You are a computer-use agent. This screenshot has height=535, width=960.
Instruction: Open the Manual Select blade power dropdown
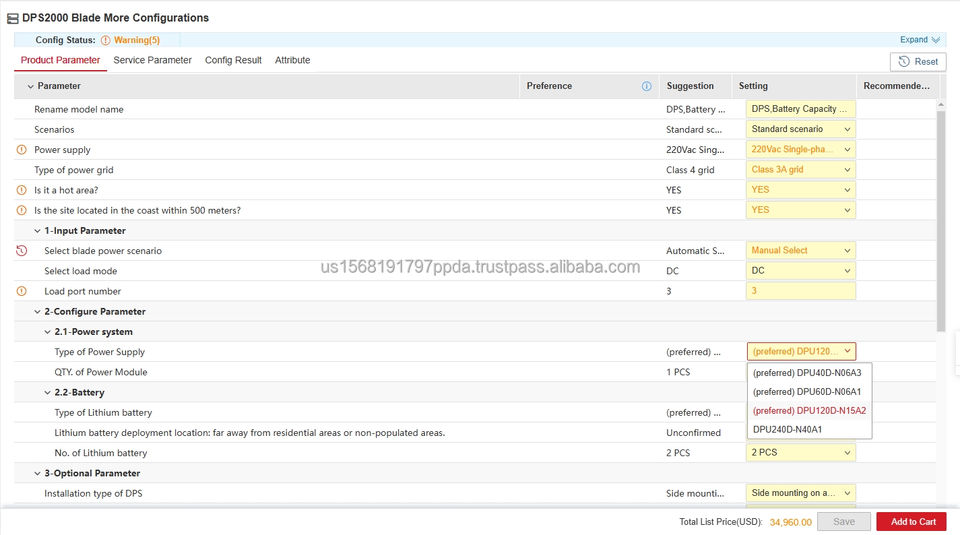coord(801,250)
